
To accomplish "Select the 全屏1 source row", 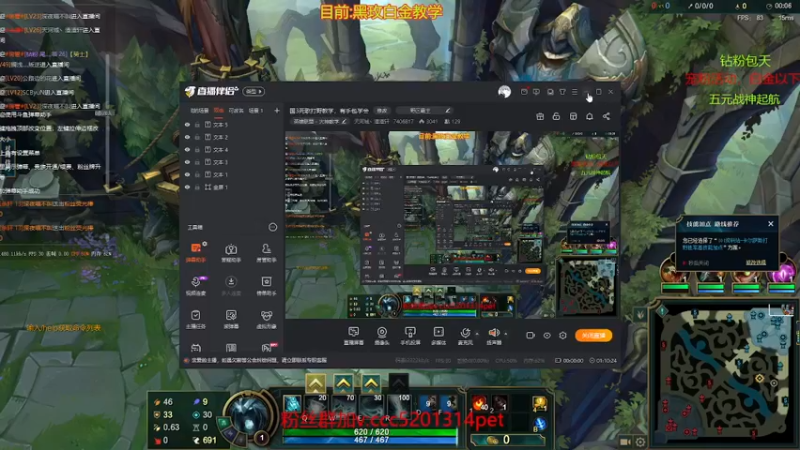I will (232, 187).
